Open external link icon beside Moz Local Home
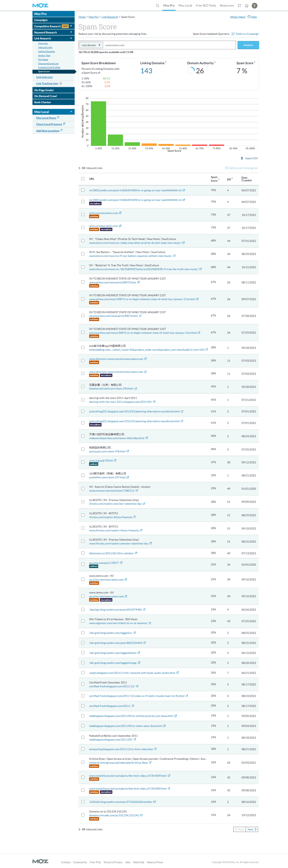288x868 pixels. point(58,118)
